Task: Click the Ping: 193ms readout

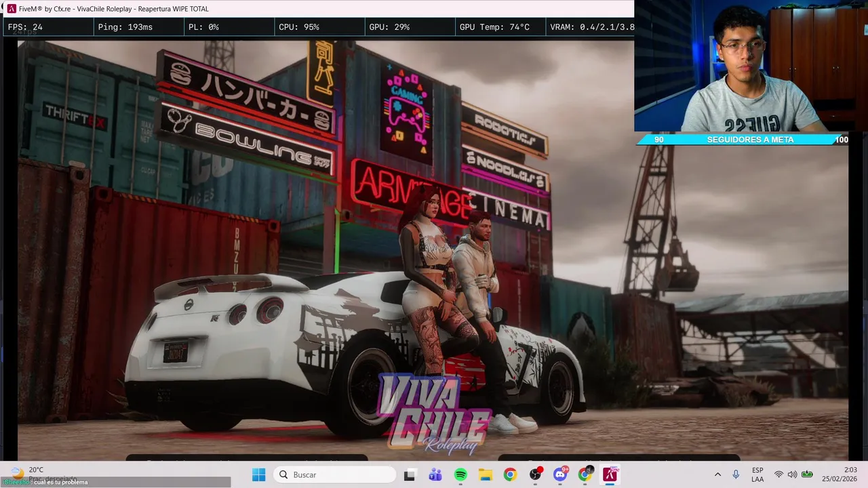Action: click(125, 27)
